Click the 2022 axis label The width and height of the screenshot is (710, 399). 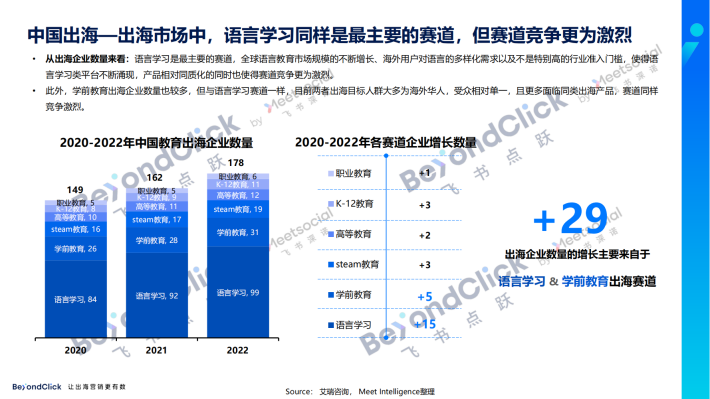pyautogui.click(x=237, y=350)
